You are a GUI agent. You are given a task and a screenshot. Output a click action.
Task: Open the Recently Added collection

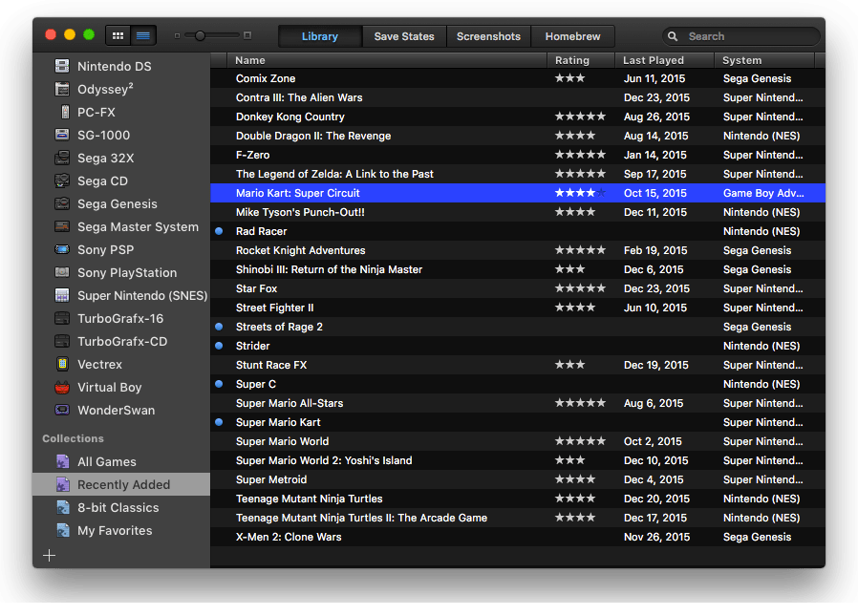[x=121, y=485]
